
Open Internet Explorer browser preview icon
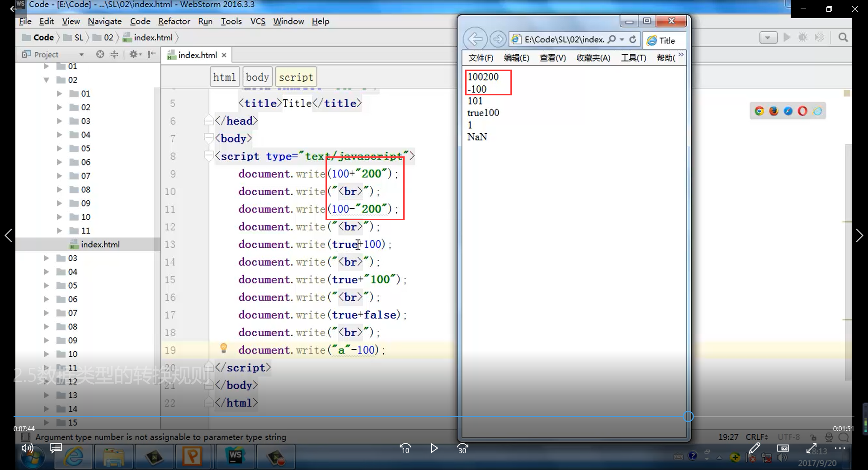[817, 111]
